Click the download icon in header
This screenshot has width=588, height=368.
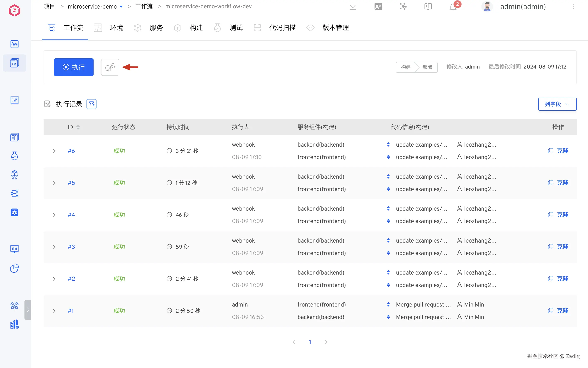click(x=353, y=7)
